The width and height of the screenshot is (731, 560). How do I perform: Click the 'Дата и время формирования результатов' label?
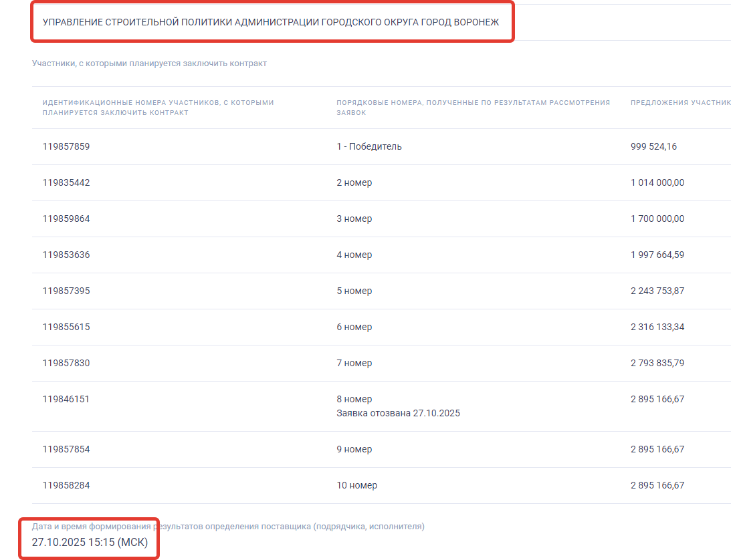228,527
